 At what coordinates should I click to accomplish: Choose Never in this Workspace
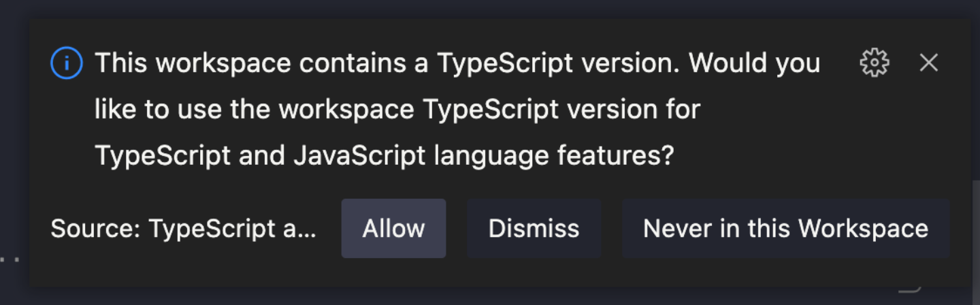785,228
